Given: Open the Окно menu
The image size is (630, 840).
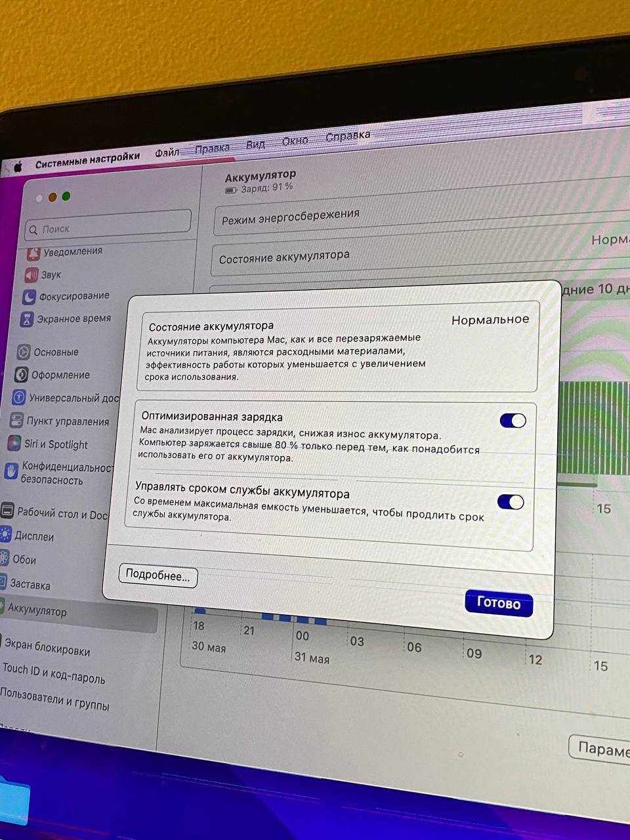Looking at the screenshot, I should point(295,140).
